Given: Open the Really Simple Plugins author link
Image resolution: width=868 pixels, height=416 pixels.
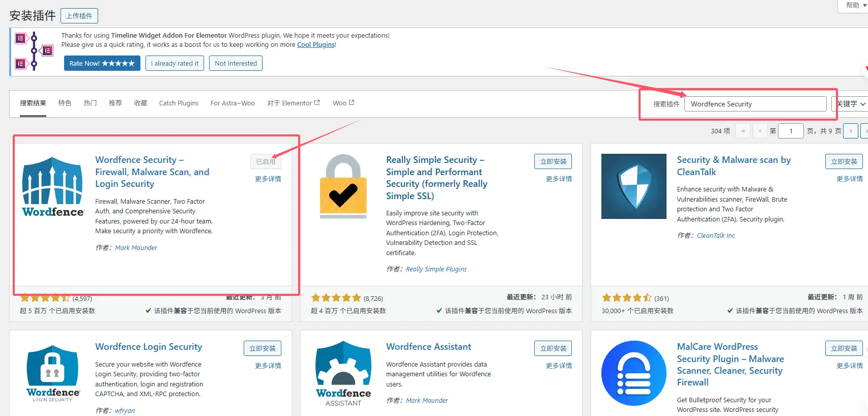Looking at the screenshot, I should tap(436, 269).
